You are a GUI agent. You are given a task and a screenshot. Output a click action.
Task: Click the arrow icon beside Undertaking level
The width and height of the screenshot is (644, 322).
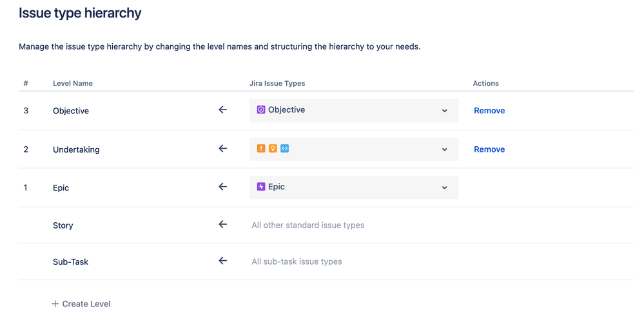tap(222, 149)
